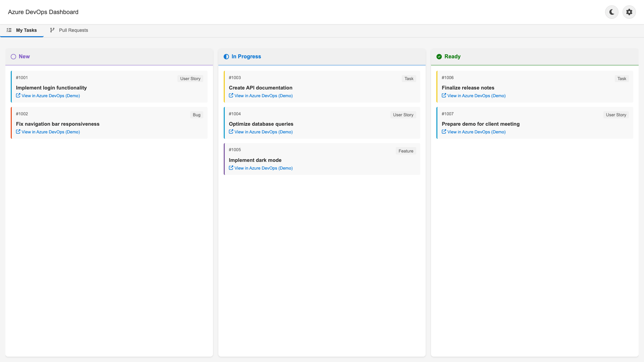
Task: Switch to the Pull Requests tab
Action: coord(69,30)
